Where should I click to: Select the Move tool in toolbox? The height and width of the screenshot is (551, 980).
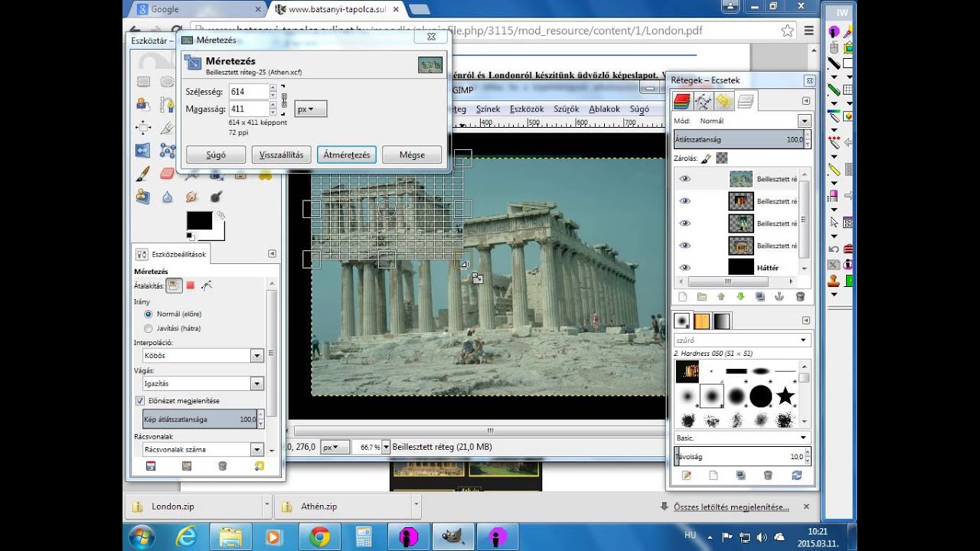tap(143, 128)
